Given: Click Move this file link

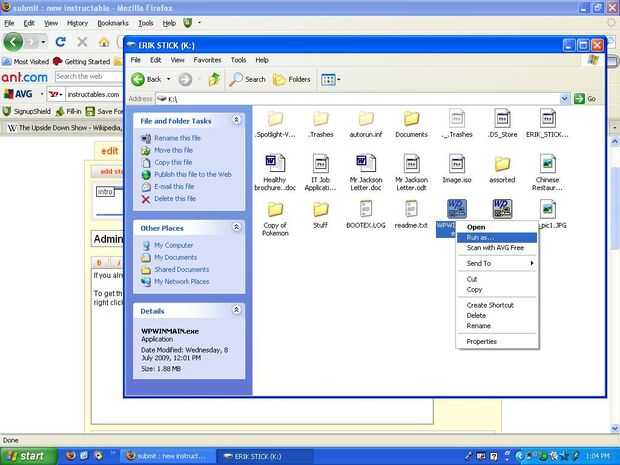Looking at the screenshot, I should (173, 150).
